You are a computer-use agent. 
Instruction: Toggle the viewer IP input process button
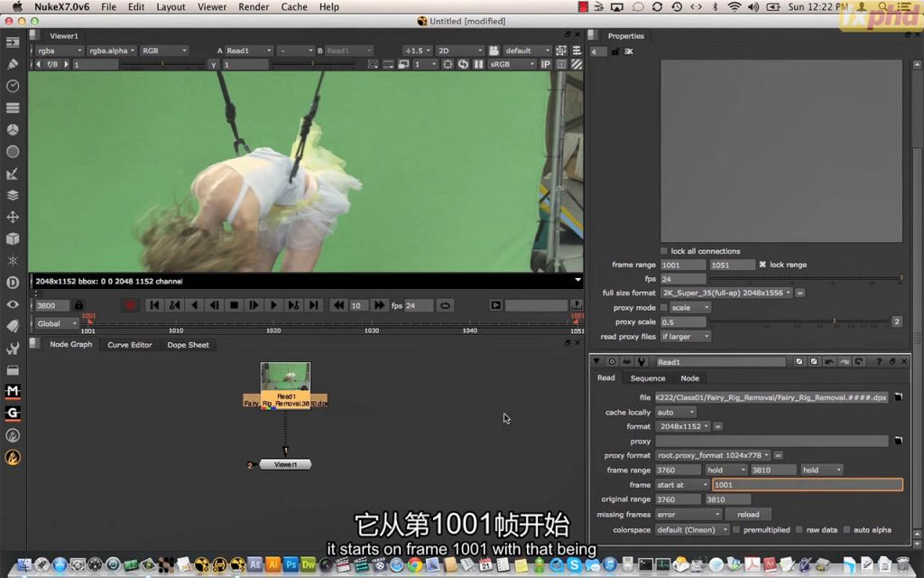546,64
